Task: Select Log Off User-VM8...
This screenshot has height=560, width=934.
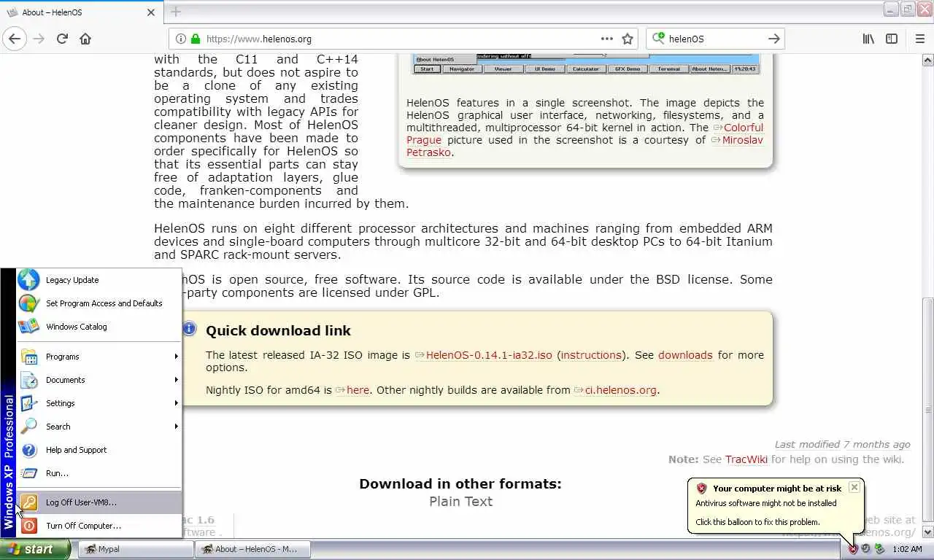Action: (99, 502)
